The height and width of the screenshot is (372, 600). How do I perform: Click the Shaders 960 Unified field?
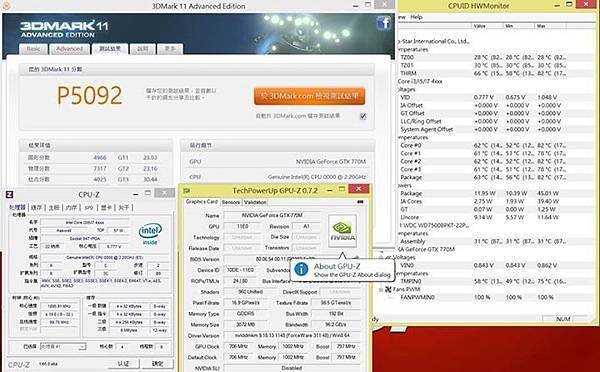point(250,292)
